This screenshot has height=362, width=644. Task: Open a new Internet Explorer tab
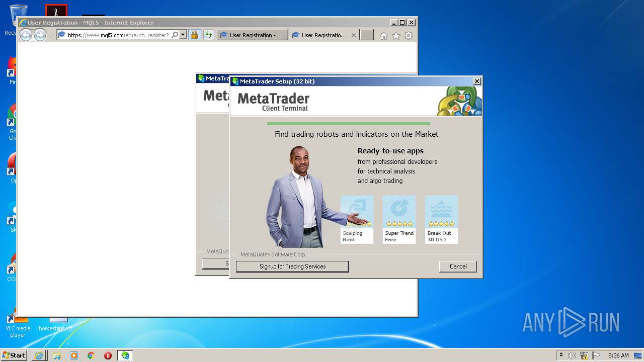click(x=366, y=35)
